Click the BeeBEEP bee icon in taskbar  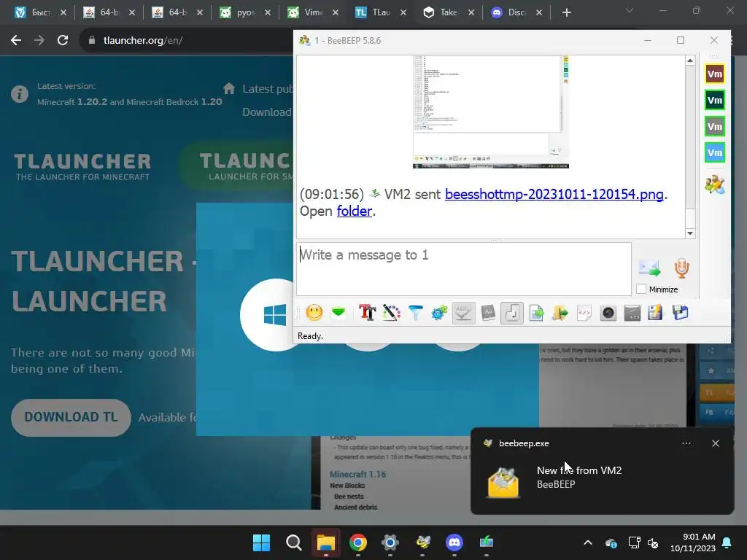point(422,542)
